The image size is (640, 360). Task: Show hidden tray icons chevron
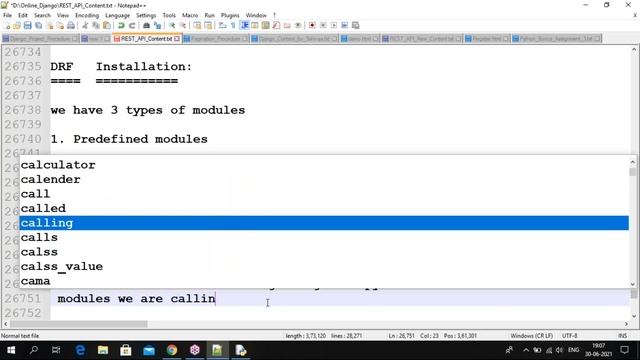(526, 350)
